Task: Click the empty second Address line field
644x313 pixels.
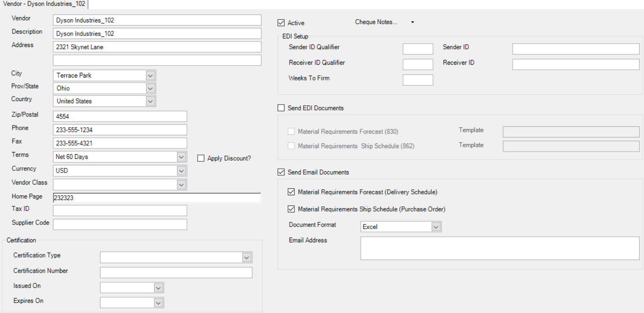Action: (x=157, y=60)
